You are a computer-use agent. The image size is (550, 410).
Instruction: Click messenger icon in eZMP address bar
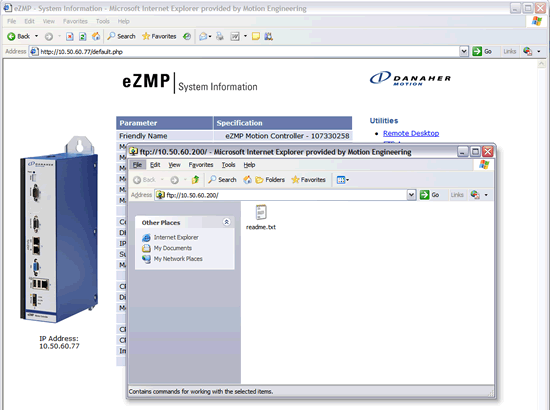(527, 52)
